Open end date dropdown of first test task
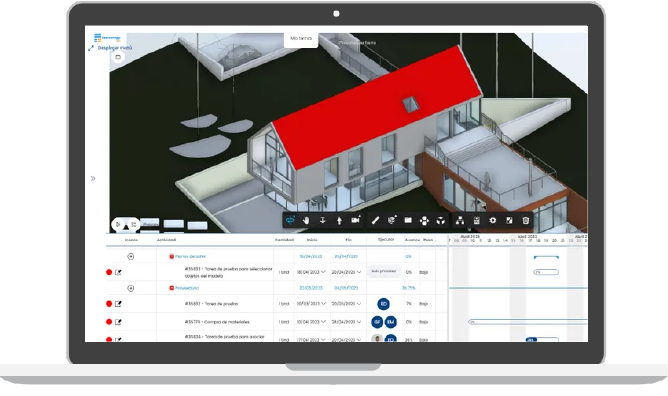 (x=359, y=272)
